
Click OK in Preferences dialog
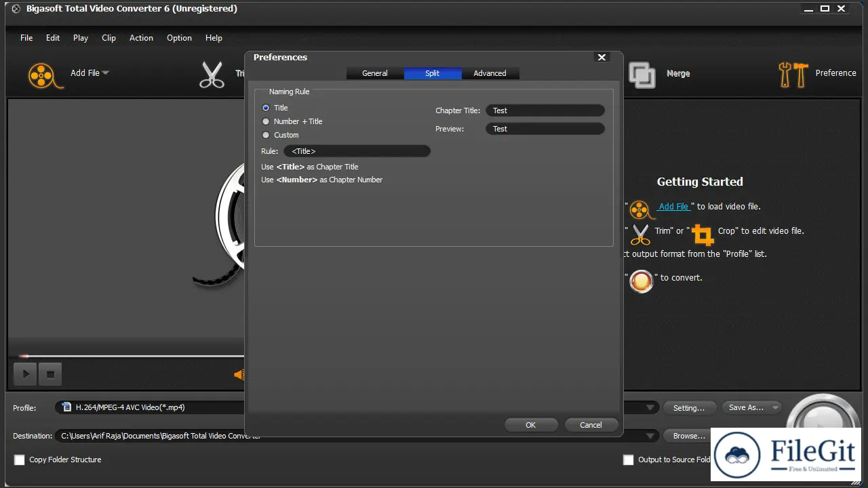coord(531,425)
